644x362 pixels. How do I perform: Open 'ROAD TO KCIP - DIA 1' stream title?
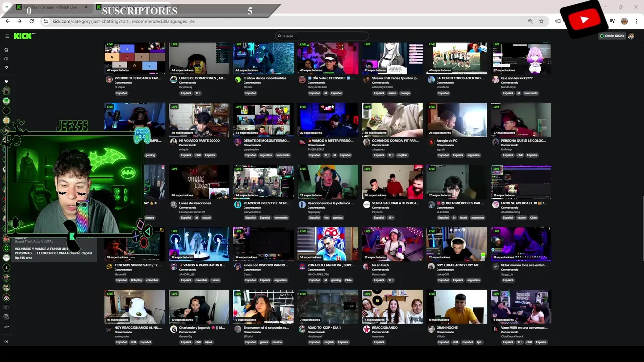324,328
